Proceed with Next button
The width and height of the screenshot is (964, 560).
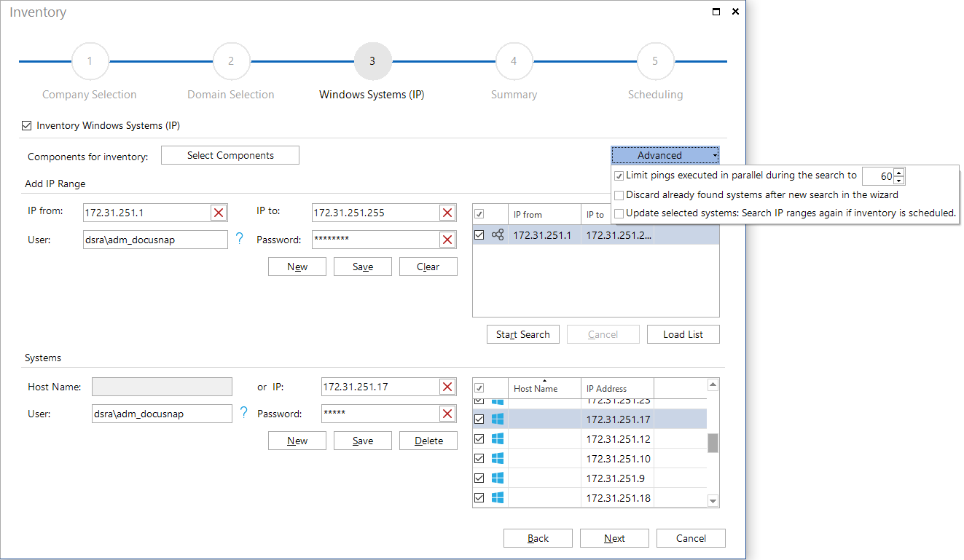coord(614,538)
